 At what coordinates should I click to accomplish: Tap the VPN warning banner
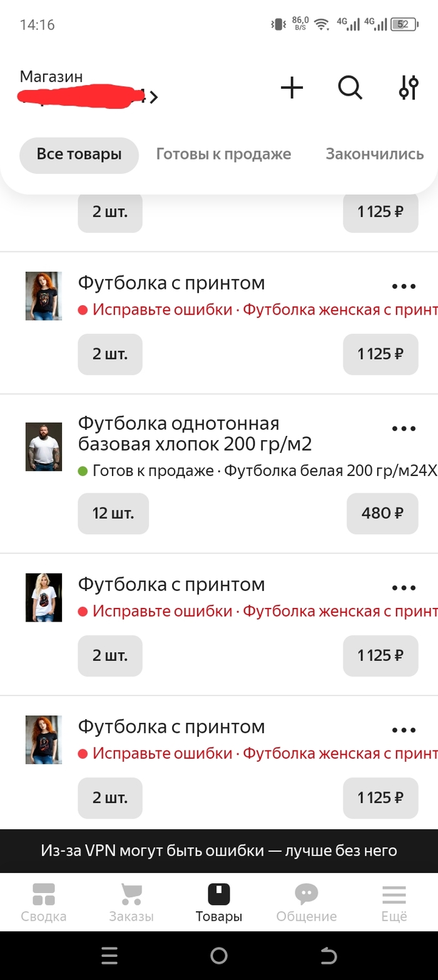219,851
